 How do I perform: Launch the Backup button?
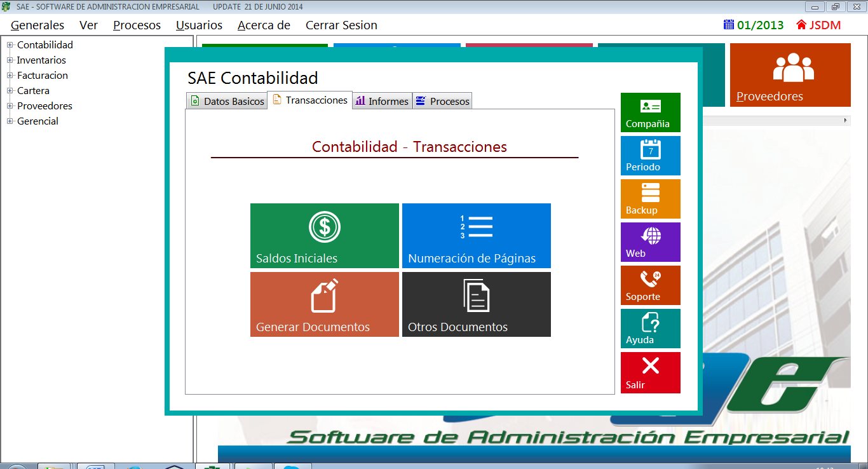tap(651, 199)
